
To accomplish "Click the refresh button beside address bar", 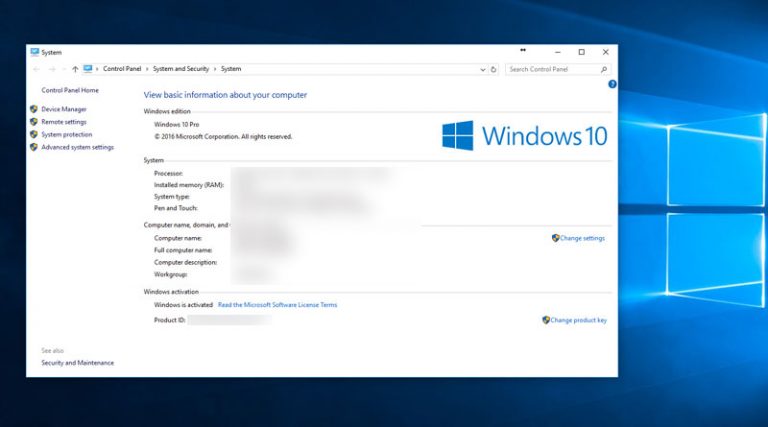I will (493, 70).
